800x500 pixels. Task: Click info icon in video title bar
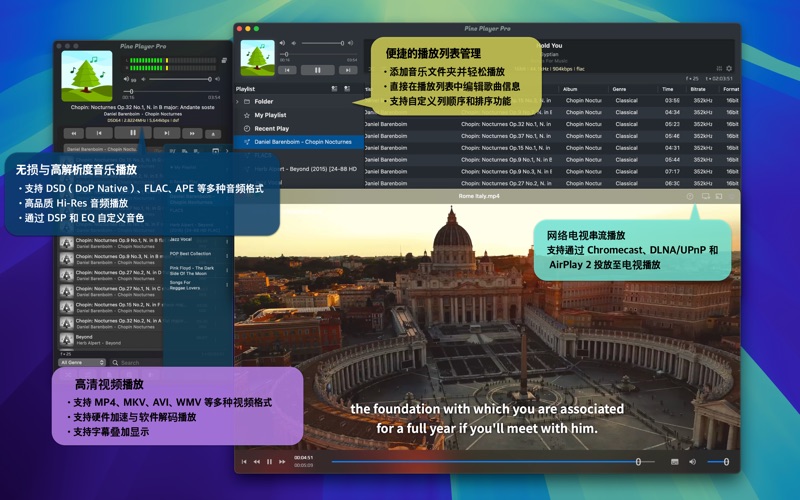[x=690, y=196]
